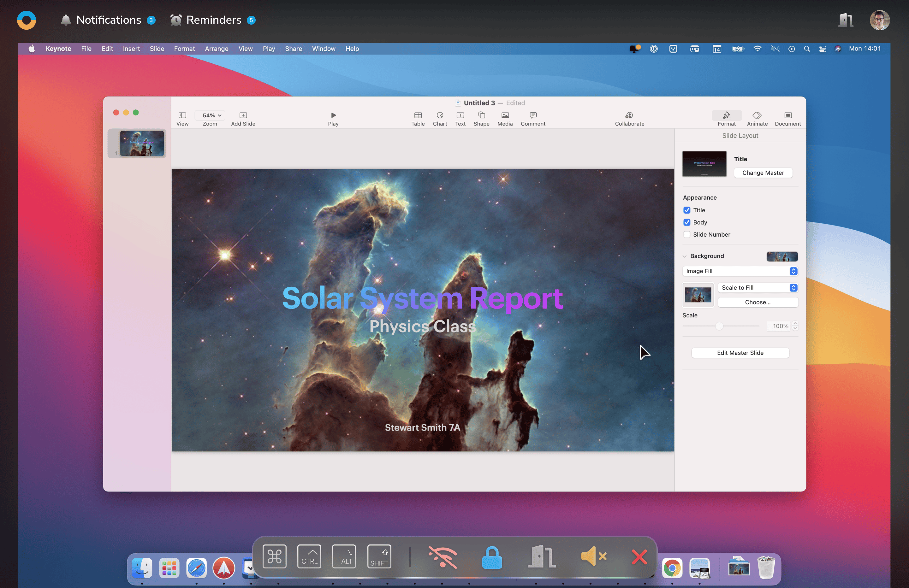
Task: Click the Collaborate icon
Action: coord(629,115)
